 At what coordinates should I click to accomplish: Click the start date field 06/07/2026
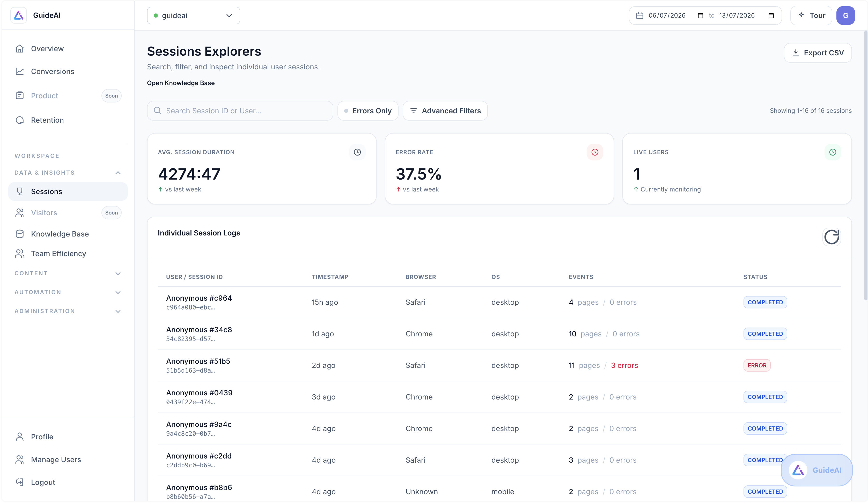tap(676, 16)
